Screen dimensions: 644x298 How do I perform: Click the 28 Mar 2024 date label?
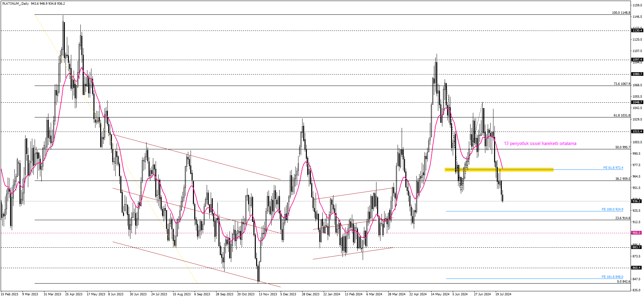(397, 294)
